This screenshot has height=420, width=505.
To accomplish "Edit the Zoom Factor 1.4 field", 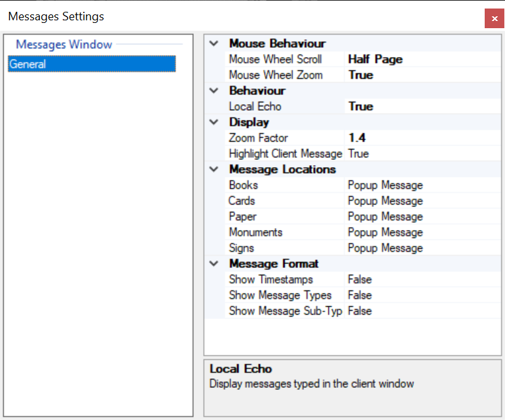I will point(422,138).
